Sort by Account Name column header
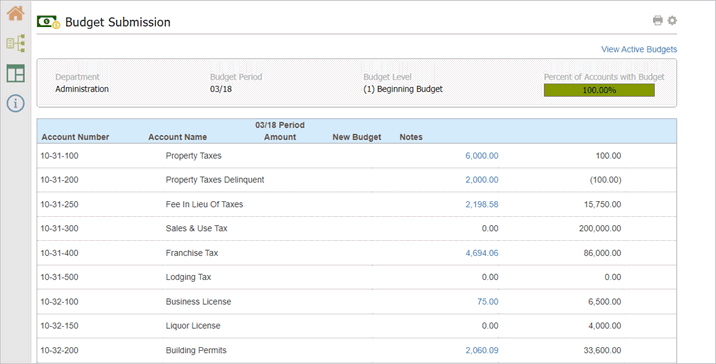Viewport: 716px width, 364px height. click(178, 137)
